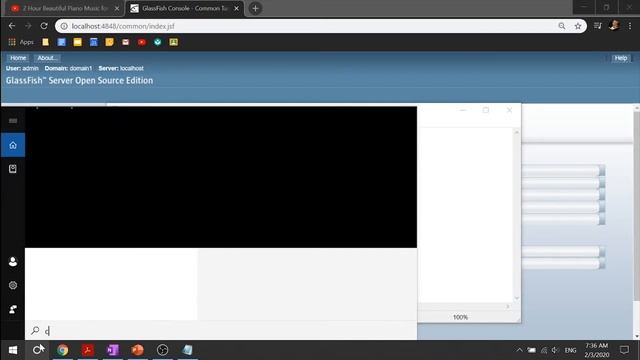Open Settings gear in Start menu
Viewport: 640px width, 360px height.
(13, 285)
